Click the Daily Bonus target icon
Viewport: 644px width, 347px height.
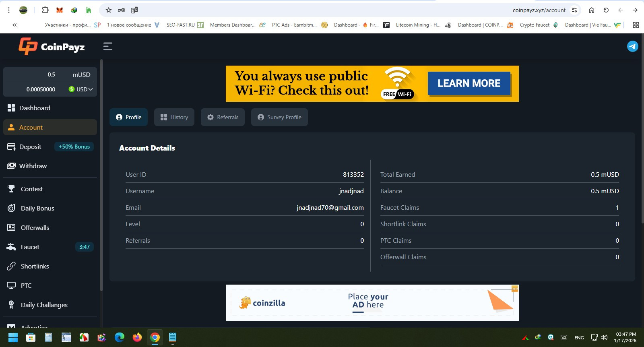(x=11, y=208)
